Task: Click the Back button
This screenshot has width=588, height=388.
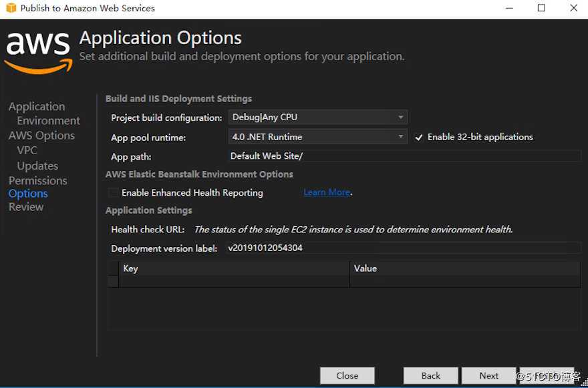Action: pos(430,375)
